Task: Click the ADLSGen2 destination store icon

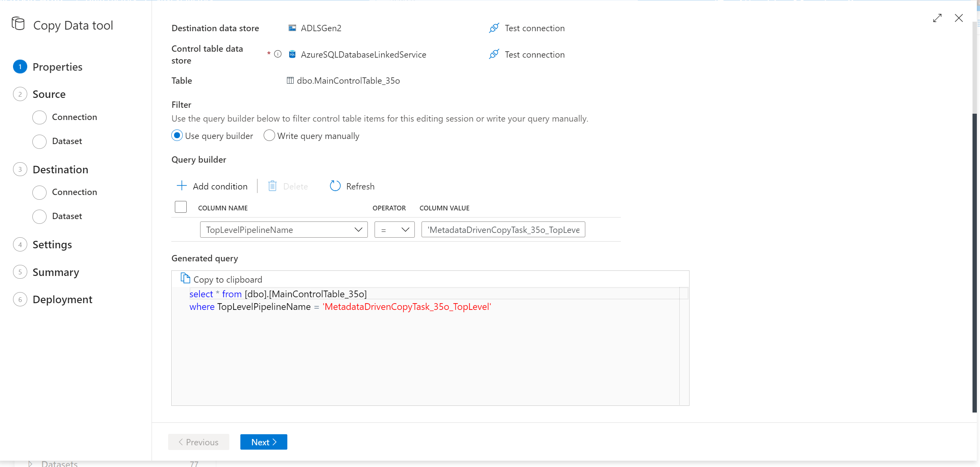Action: (x=290, y=28)
